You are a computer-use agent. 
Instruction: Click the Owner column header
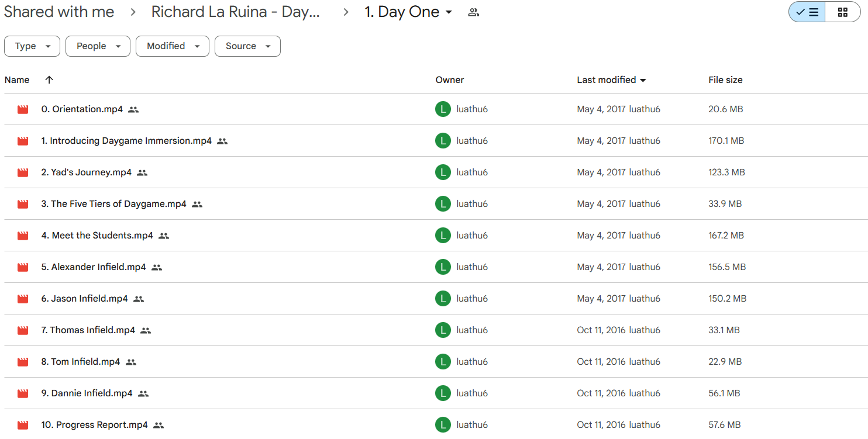click(450, 80)
